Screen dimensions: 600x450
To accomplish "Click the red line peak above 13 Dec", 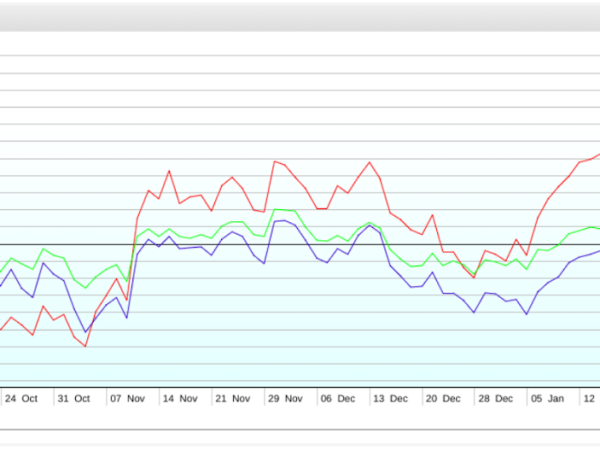I will [x=370, y=162].
